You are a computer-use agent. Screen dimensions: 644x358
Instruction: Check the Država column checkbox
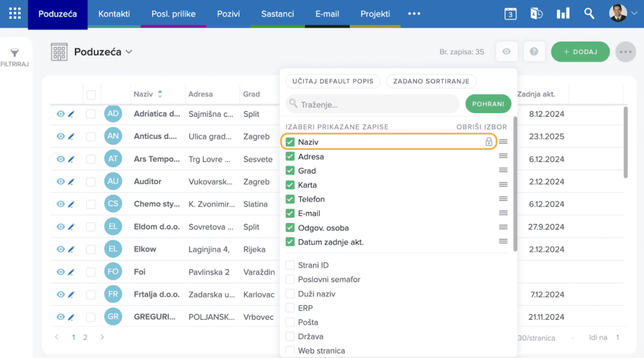pos(290,336)
